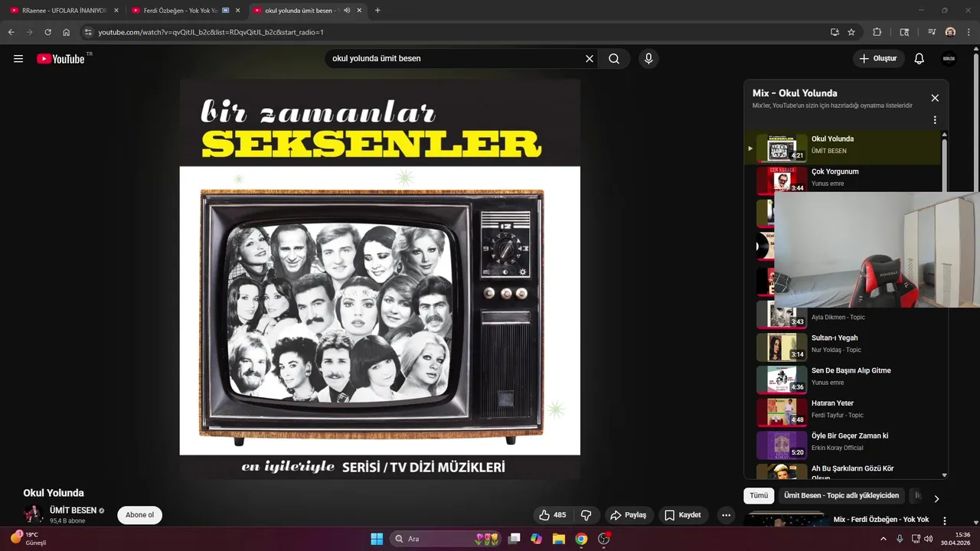Open Chrome media controls icon
980x551 pixels.
pyautogui.click(x=932, y=32)
